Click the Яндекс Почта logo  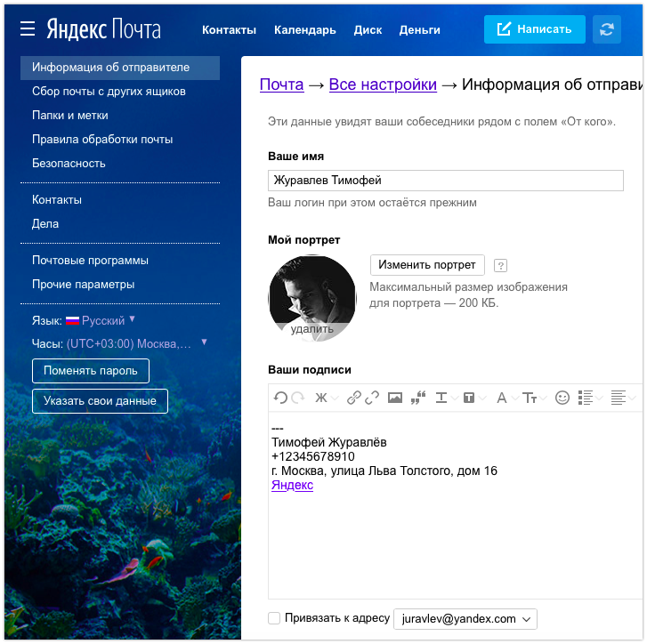click(x=103, y=28)
